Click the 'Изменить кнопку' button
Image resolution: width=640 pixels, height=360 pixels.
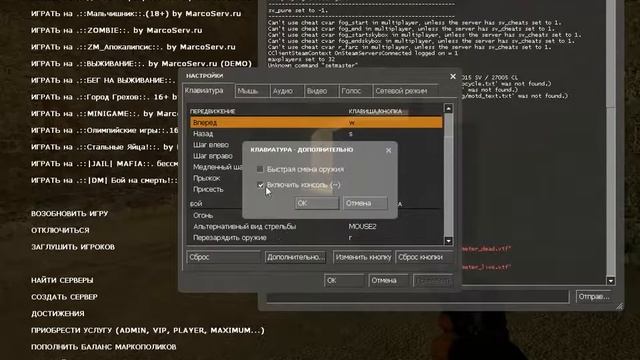[x=363, y=257]
